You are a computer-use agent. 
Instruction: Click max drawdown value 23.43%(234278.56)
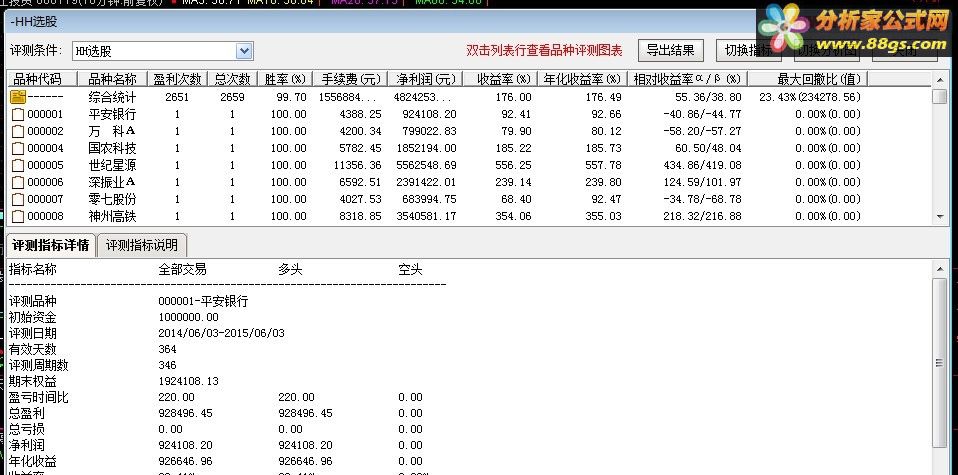pyautogui.click(x=810, y=97)
